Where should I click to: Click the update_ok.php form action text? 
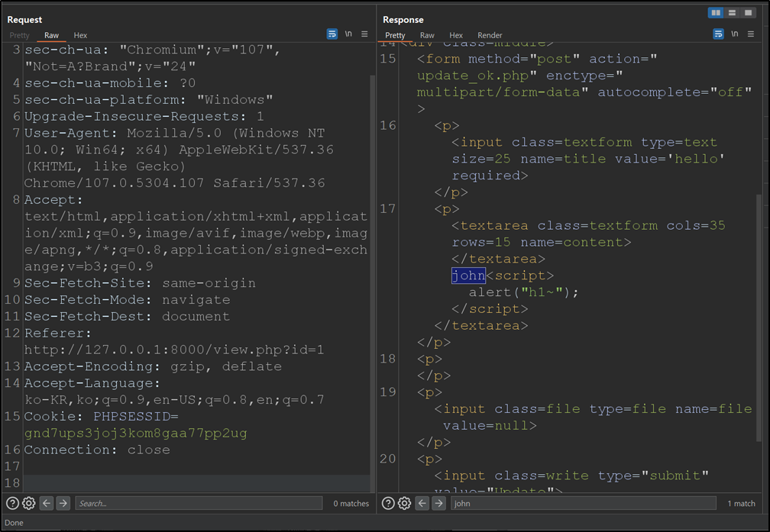click(472, 76)
